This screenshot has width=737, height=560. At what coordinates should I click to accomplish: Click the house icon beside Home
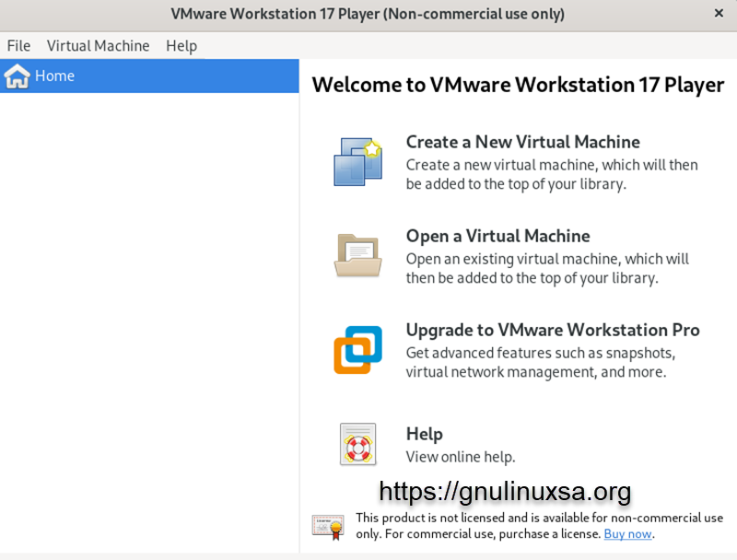click(17, 76)
